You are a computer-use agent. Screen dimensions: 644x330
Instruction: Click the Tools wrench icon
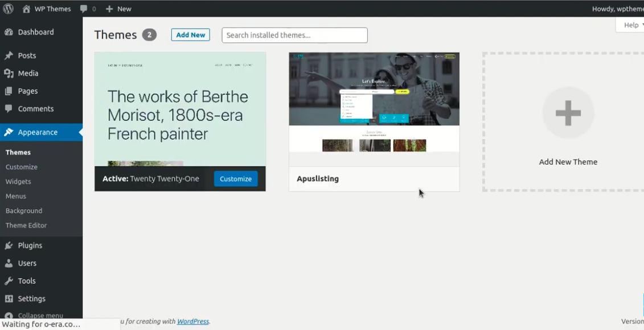[x=9, y=281]
